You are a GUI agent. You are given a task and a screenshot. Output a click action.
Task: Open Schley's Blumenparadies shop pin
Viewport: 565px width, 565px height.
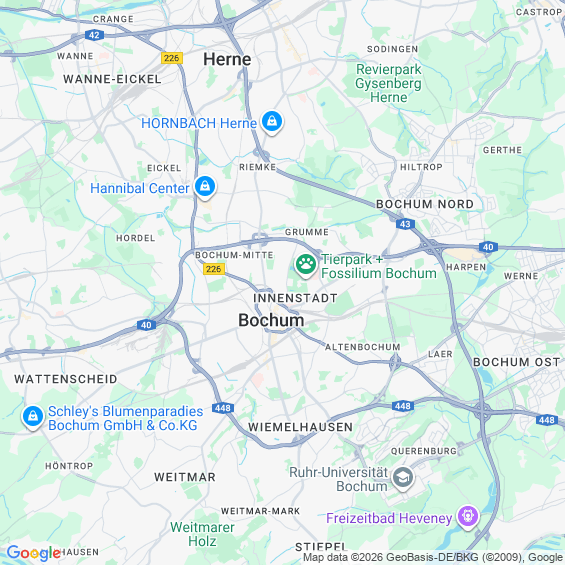[33, 417]
